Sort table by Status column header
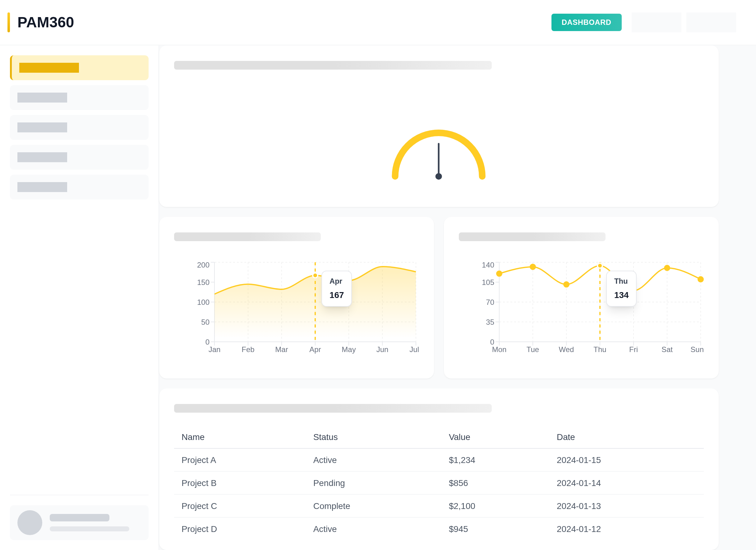Image resolution: width=756 pixels, height=550 pixels. pyautogui.click(x=325, y=437)
